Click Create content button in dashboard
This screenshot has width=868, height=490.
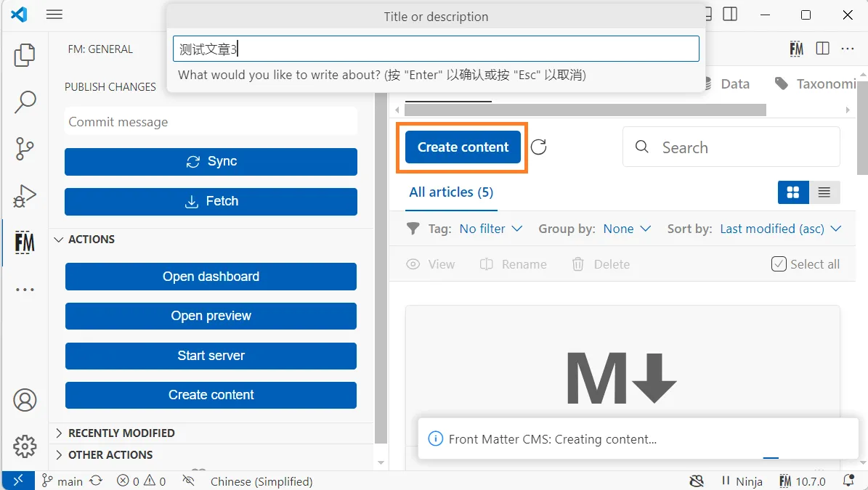[463, 147]
